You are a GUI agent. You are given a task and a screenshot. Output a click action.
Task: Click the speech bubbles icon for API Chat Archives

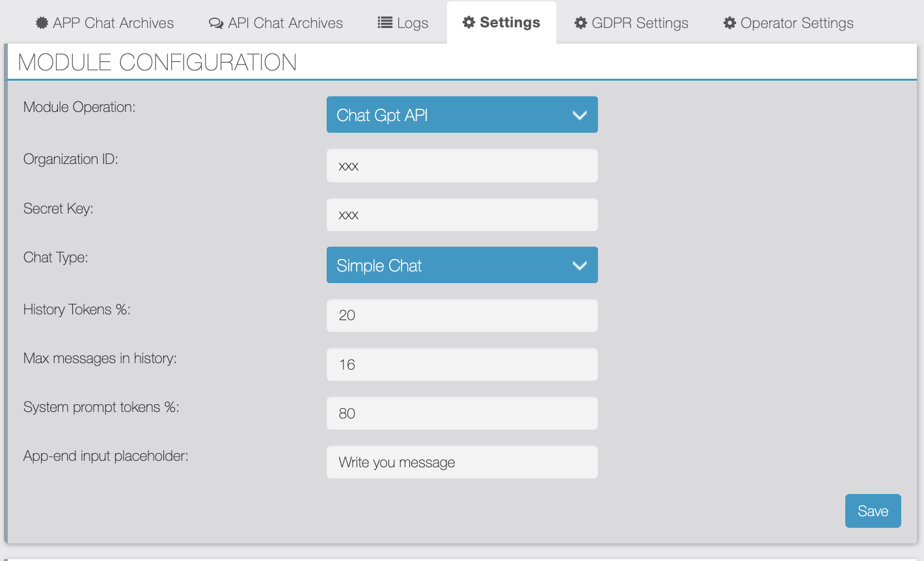(216, 23)
